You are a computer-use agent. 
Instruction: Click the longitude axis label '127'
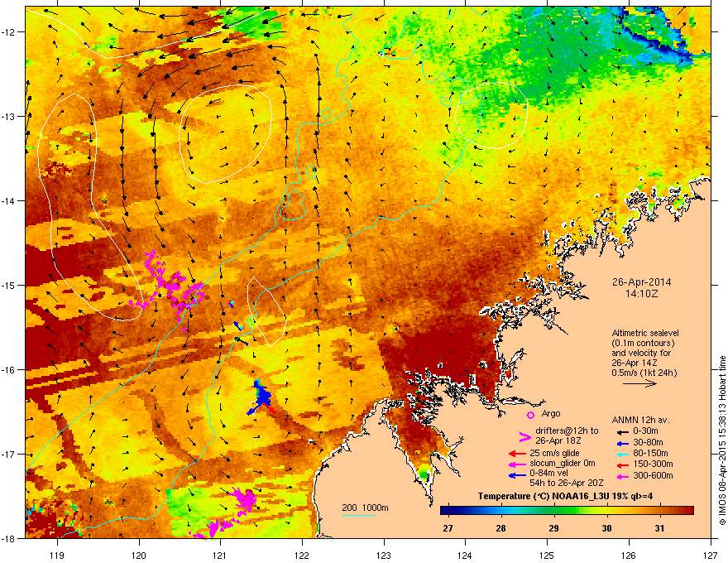pos(711,555)
